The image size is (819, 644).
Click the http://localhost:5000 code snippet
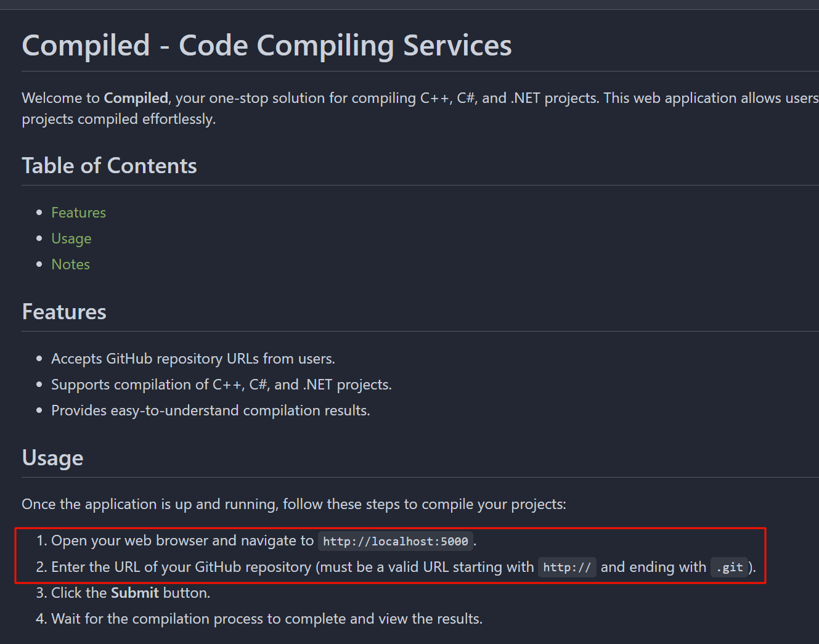click(x=395, y=542)
